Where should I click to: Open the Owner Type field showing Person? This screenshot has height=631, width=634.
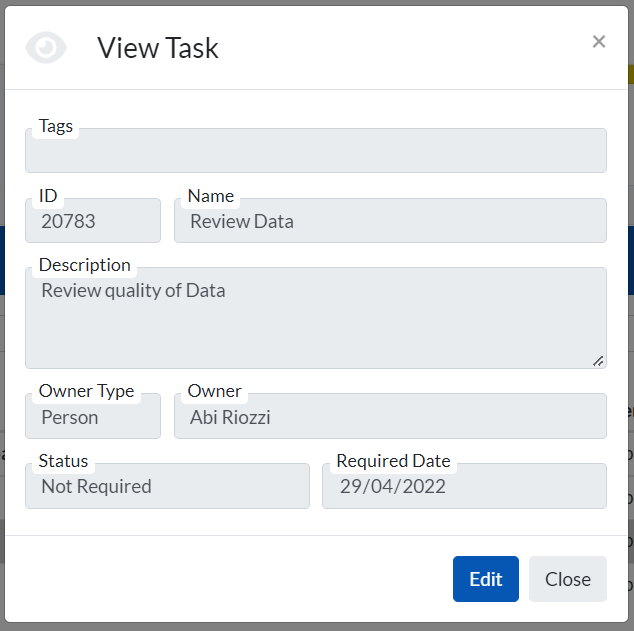(x=92, y=418)
